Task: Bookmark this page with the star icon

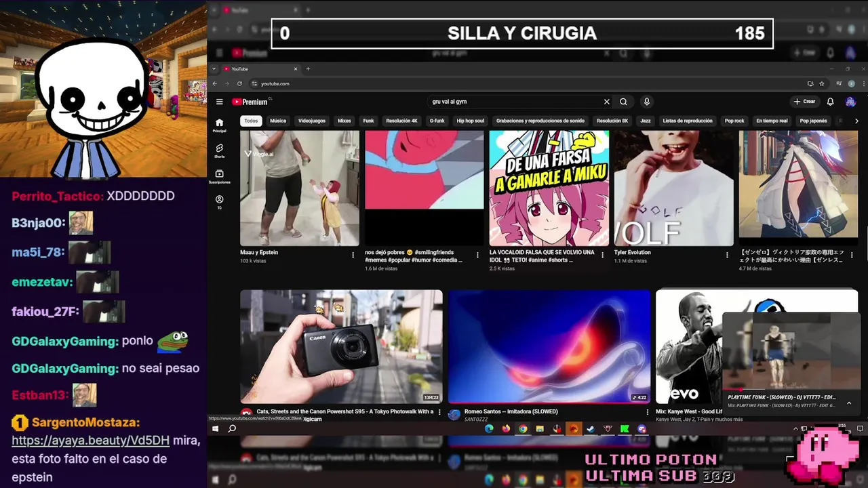Action: tap(822, 83)
